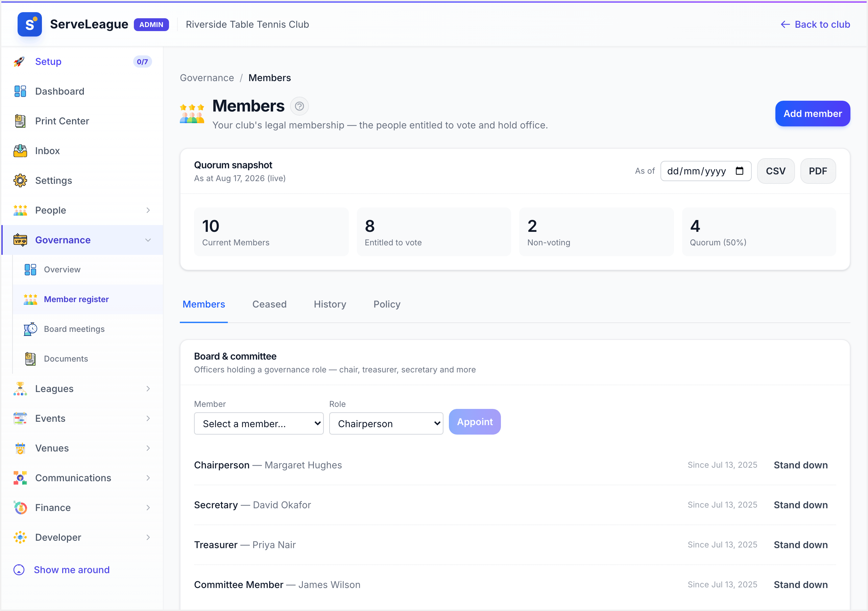Expand the Leagues section chevron

coord(148,389)
